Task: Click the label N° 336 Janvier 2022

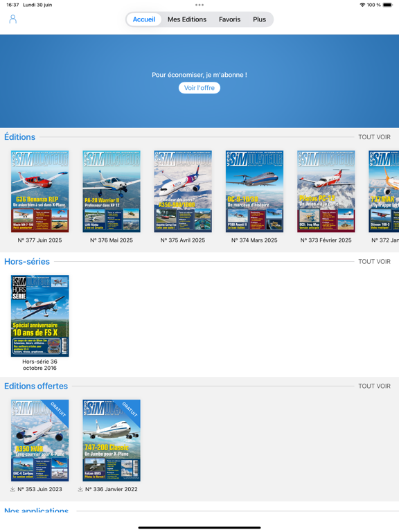Action: point(112,489)
